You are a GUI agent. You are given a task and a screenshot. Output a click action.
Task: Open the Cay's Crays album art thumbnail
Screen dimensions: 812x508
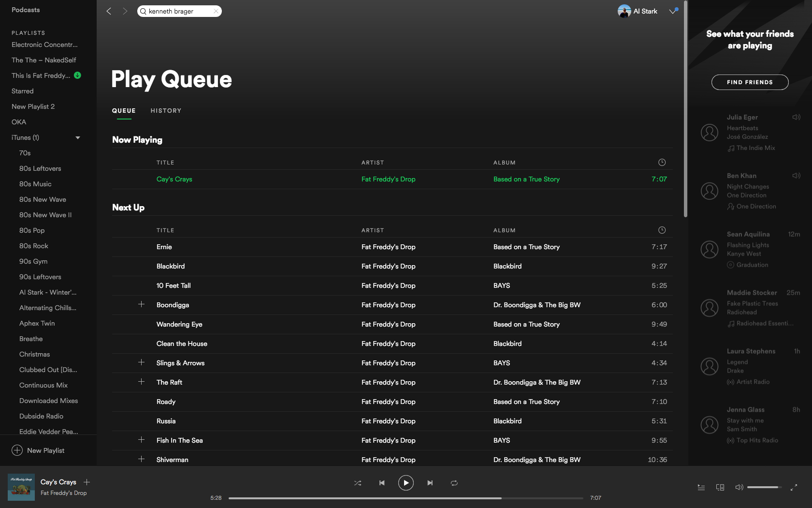(21, 487)
